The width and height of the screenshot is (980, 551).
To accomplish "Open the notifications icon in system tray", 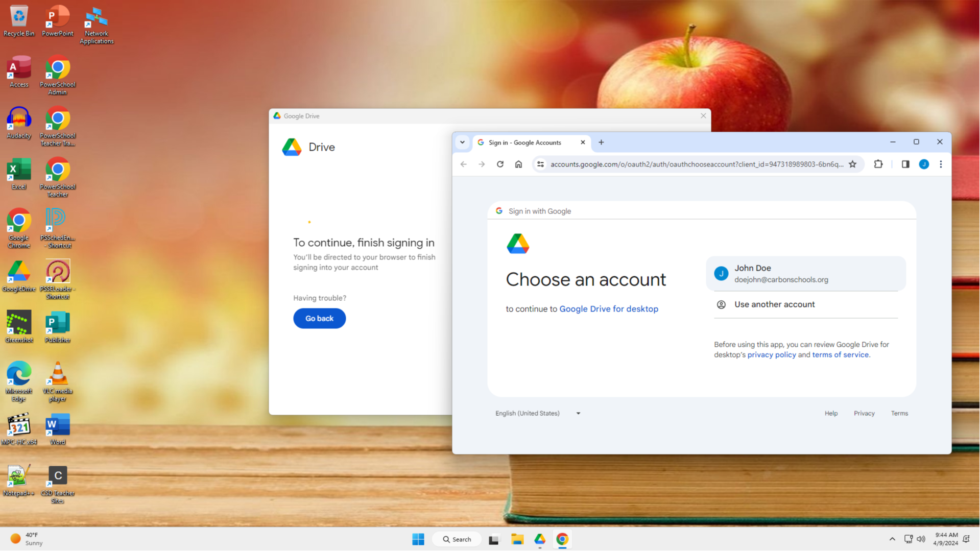I will pos(966,539).
